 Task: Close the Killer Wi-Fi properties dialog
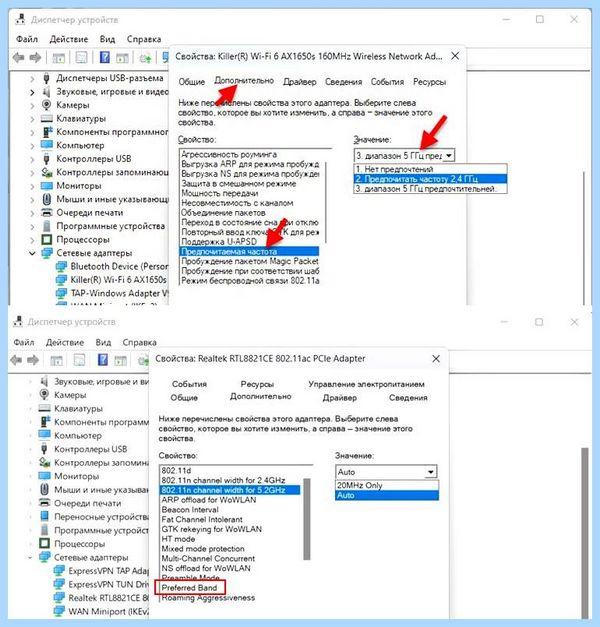455,56
